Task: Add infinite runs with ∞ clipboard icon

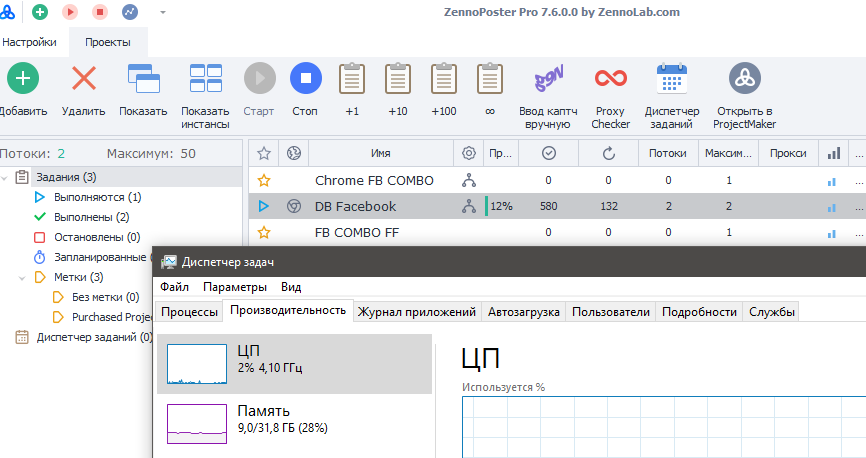Action: tap(490, 78)
